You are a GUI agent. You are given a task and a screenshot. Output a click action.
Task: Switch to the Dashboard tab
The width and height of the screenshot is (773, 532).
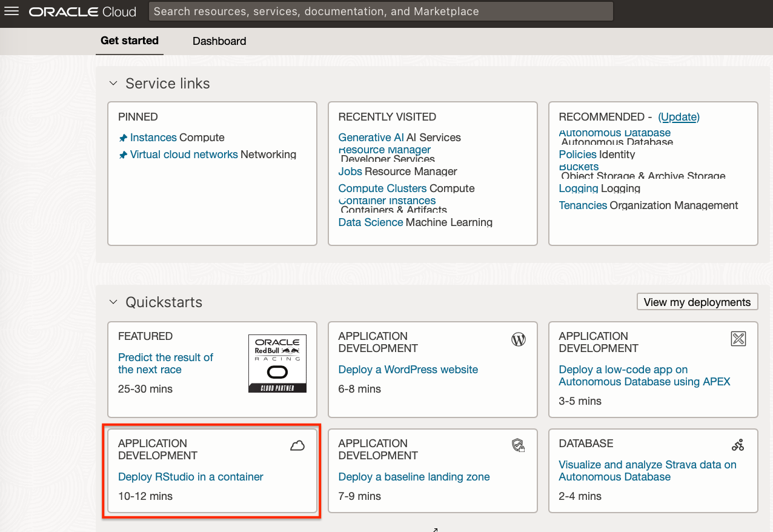coord(219,41)
